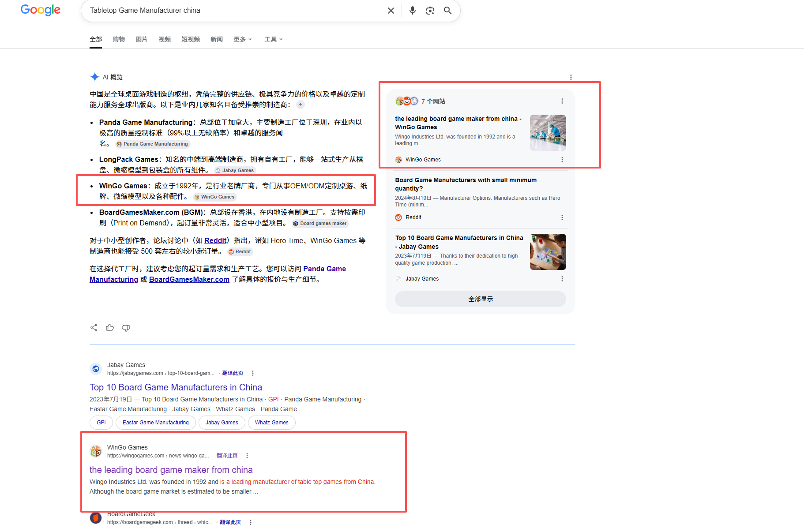
Task: Click the Reddit source chip
Action: coord(240,251)
